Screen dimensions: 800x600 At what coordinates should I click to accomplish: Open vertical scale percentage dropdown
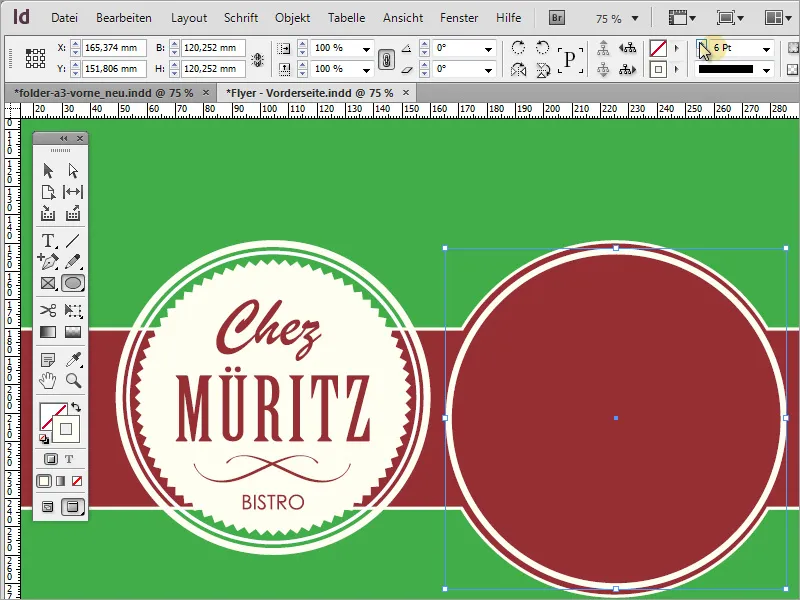(366, 69)
